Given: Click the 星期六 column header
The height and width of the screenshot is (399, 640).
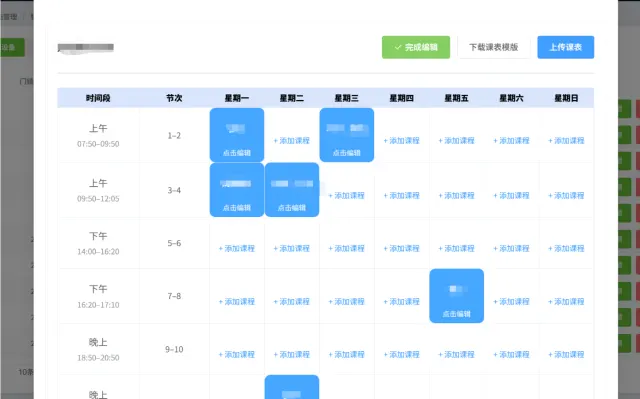Looking at the screenshot, I should point(511,98).
